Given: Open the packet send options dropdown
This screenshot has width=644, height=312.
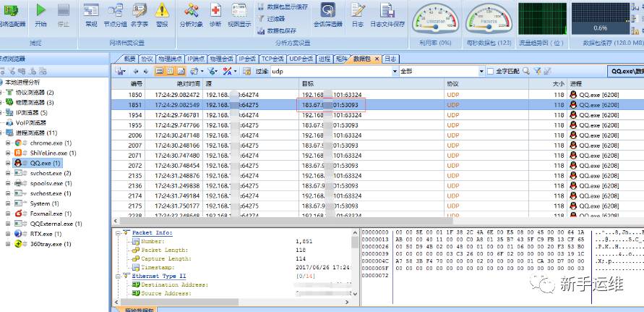Looking at the screenshot, I should pyautogui.click(x=197, y=72).
